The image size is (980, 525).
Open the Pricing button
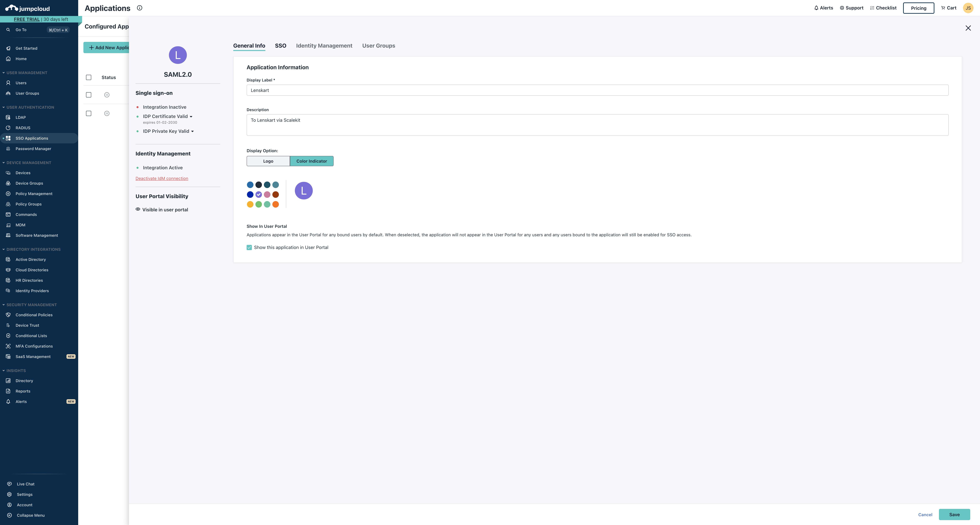tap(918, 8)
